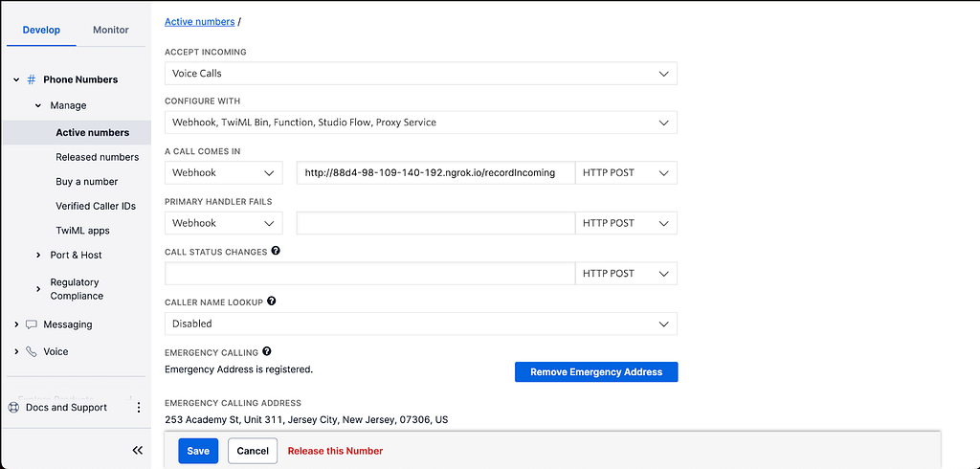Click the Voice label in the sidebar
980x469 pixels.
click(x=56, y=351)
